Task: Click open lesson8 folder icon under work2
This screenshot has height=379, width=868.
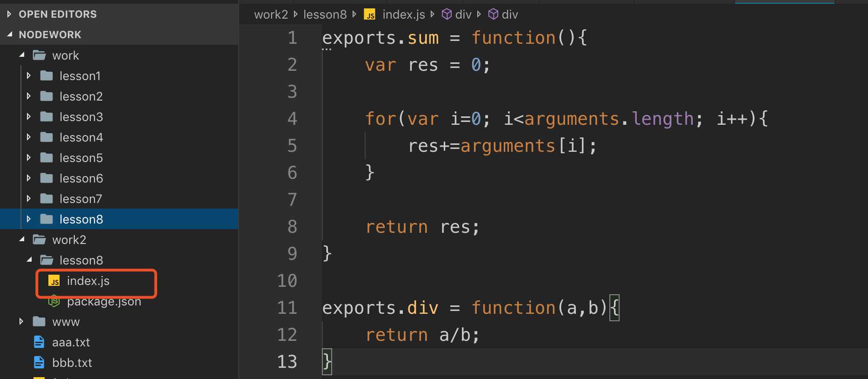Action: 47,260
